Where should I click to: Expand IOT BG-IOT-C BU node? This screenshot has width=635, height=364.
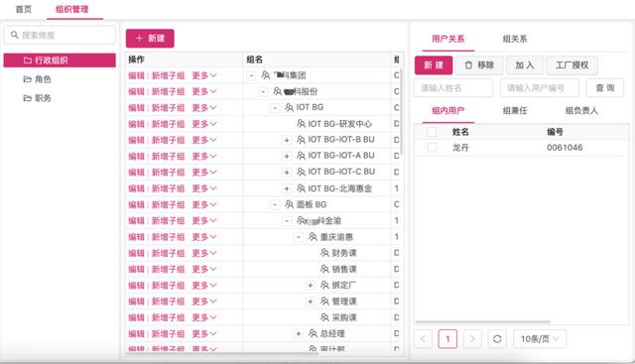[287, 173]
